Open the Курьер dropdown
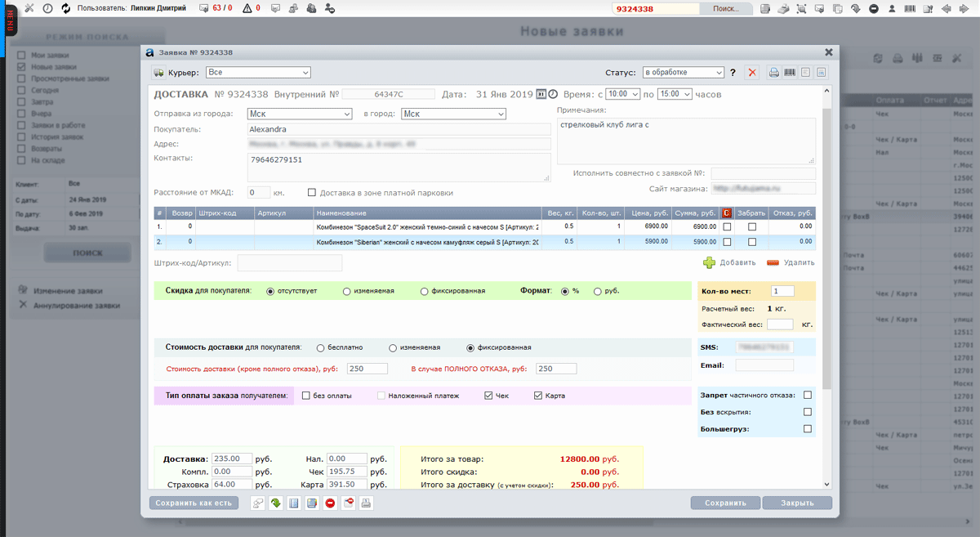Image resolution: width=980 pixels, height=537 pixels. tap(257, 73)
